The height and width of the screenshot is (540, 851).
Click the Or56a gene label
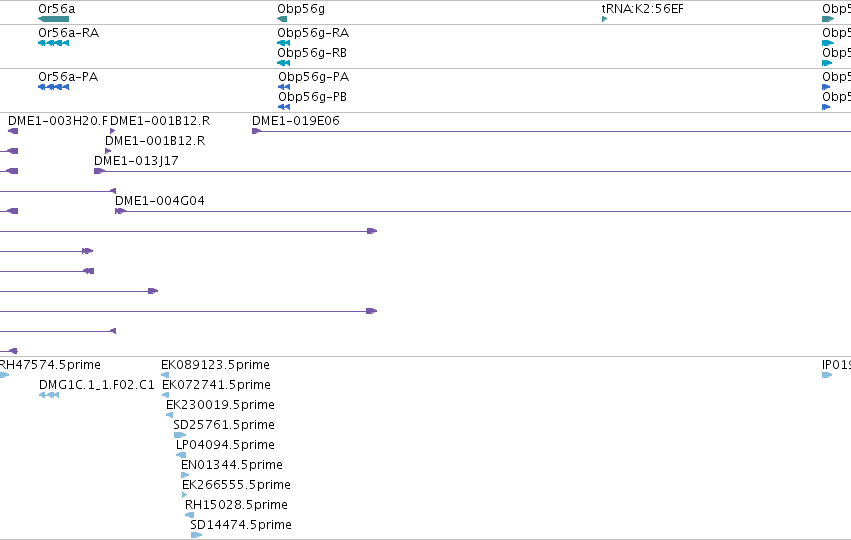click(x=56, y=9)
